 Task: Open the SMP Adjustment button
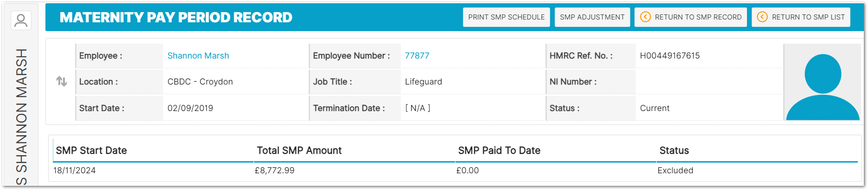point(592,17)
